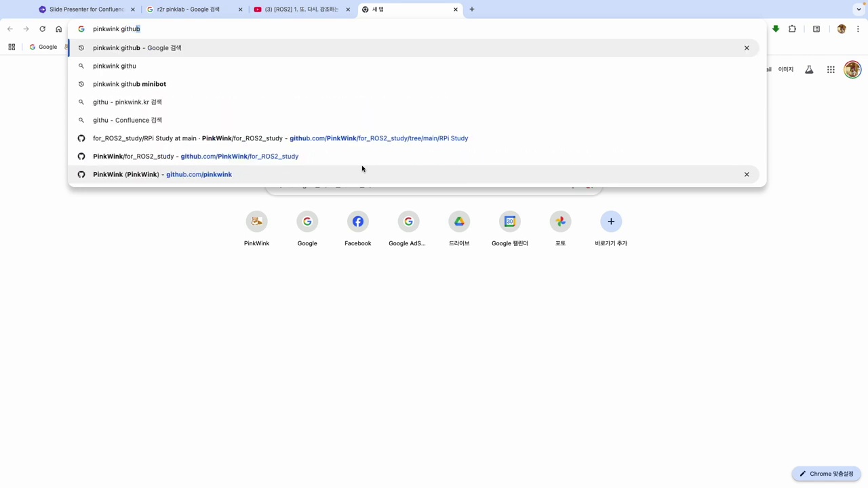
Task: Click the green download arrow extension icon
Action: 776,29
